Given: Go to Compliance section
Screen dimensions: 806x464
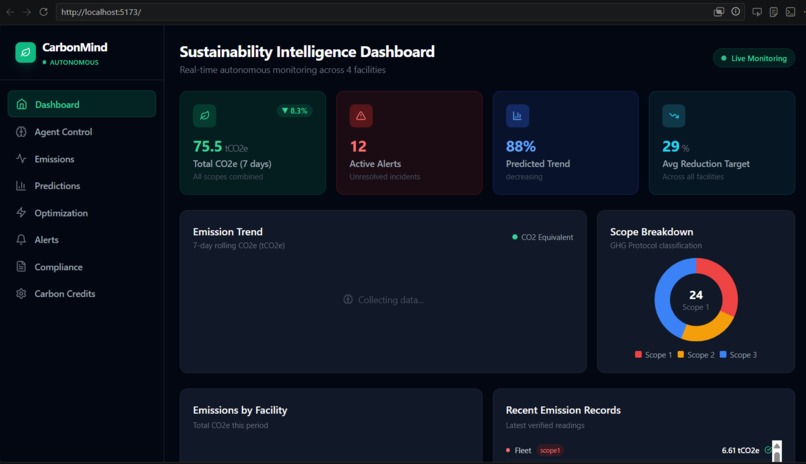Looking at the screenshot, I should coord(82,267).
